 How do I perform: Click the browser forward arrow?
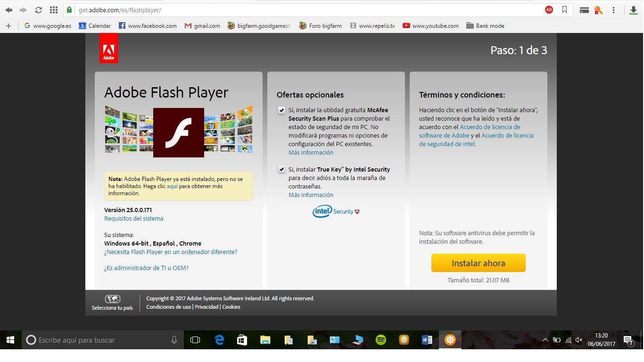pos(23,10)
